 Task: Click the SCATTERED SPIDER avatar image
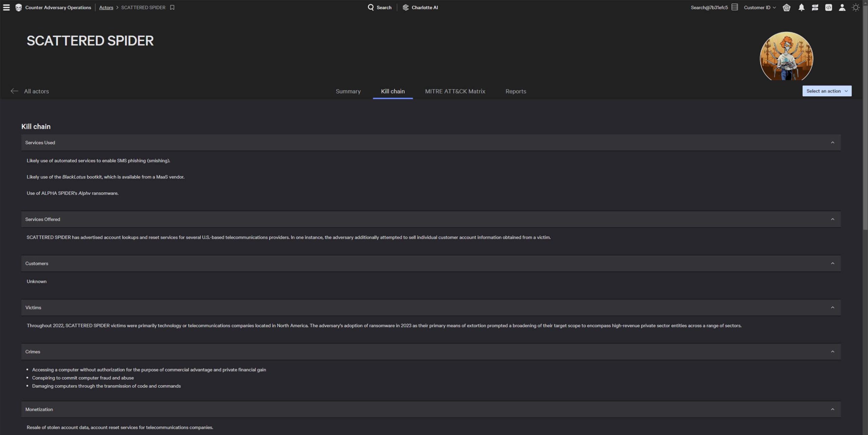pos(786,56)
